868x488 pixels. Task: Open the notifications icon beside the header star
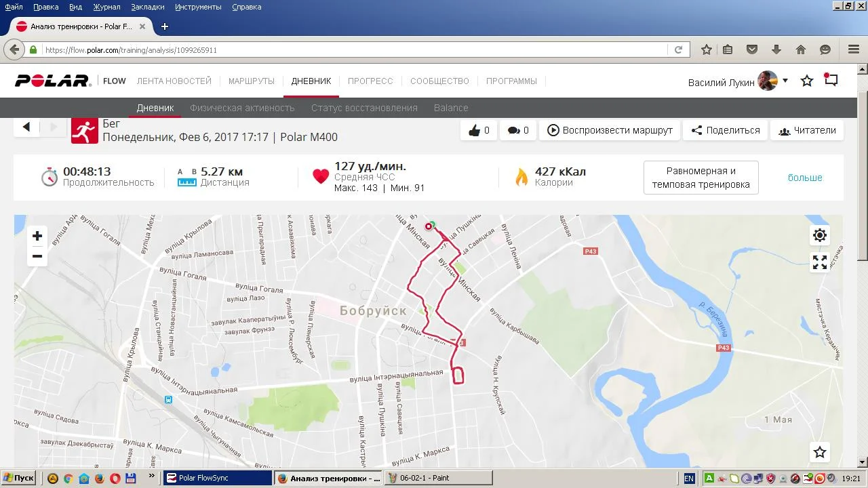point(831,80)
